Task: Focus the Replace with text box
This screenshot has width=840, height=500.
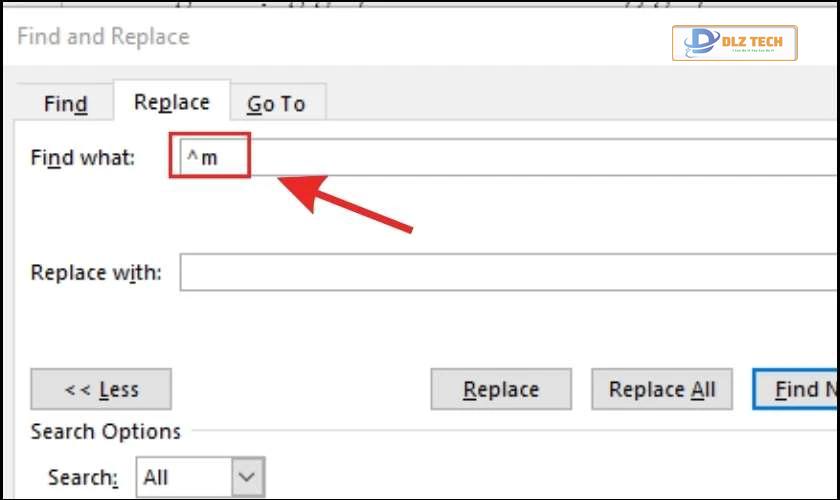Action: [508, 272]
